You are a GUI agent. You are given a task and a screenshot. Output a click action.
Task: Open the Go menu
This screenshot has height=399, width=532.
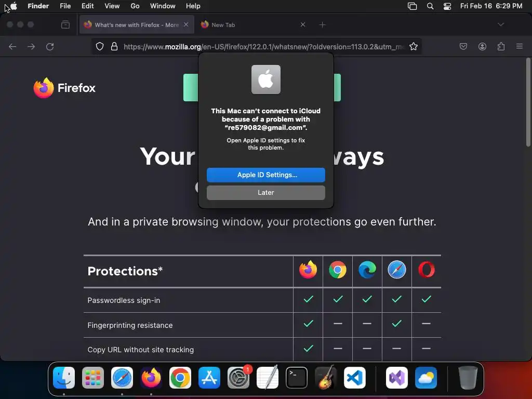click(135, 6)
